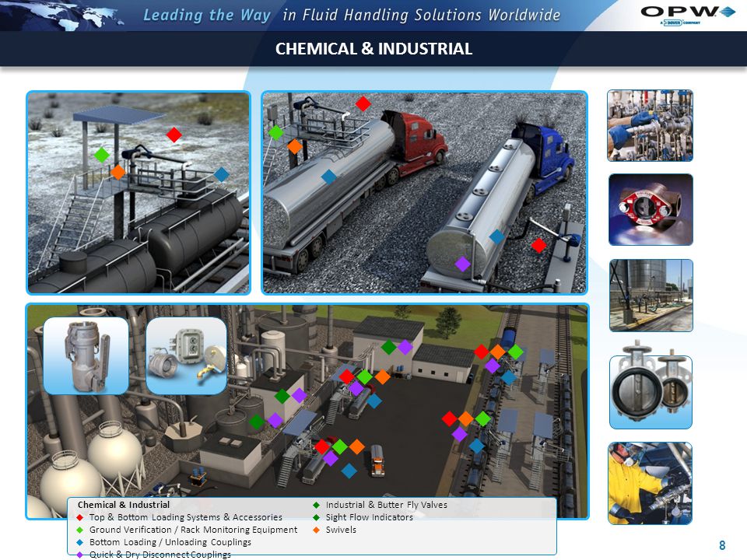Click the red diamond beside Top & Bottom Loading Systems
Screen dimensions: 747x560
pos(79,517)
